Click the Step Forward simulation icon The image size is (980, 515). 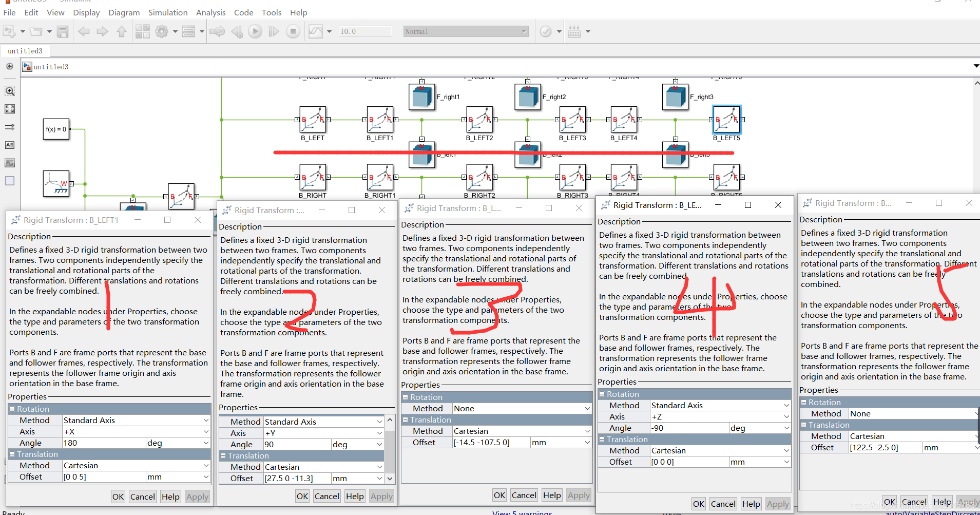(x=274, y=31)
